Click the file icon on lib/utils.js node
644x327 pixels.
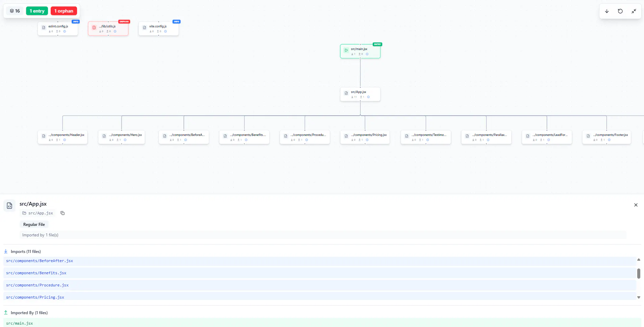point(94,28)
